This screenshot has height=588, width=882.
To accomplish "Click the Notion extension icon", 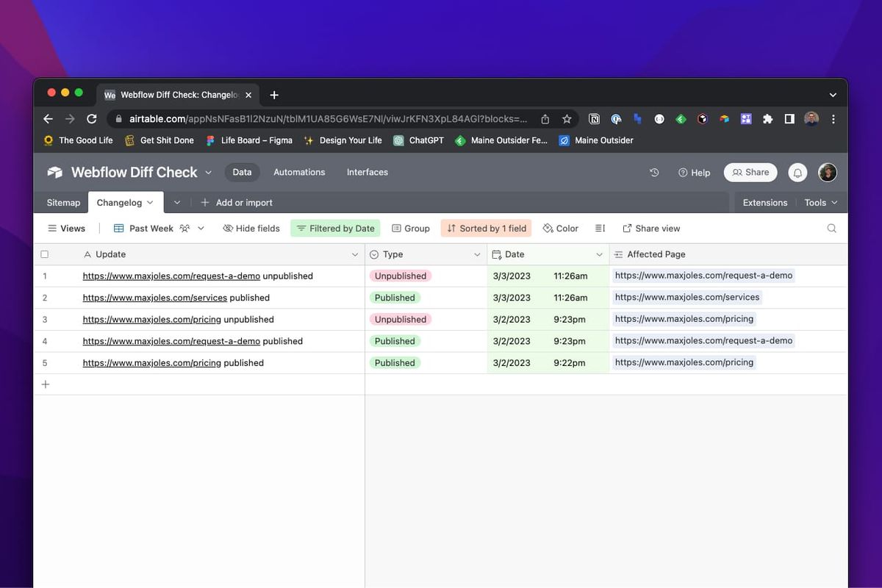I will pyautogui.click(x=595, y=119).
